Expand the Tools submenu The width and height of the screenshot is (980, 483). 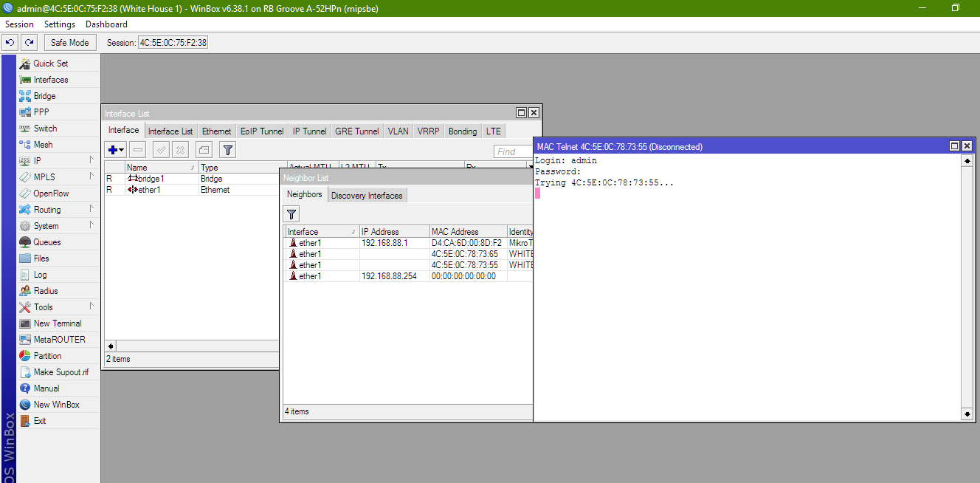58,307
